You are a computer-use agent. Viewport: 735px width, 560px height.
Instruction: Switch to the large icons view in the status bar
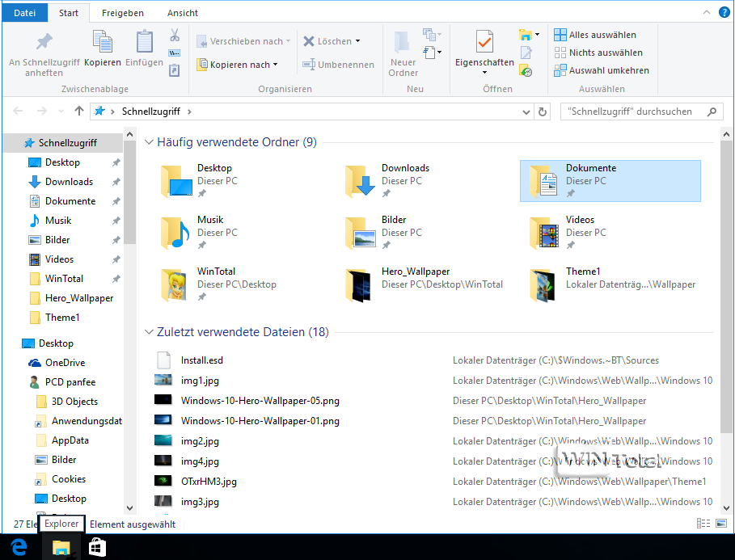[x=721, y=524]
